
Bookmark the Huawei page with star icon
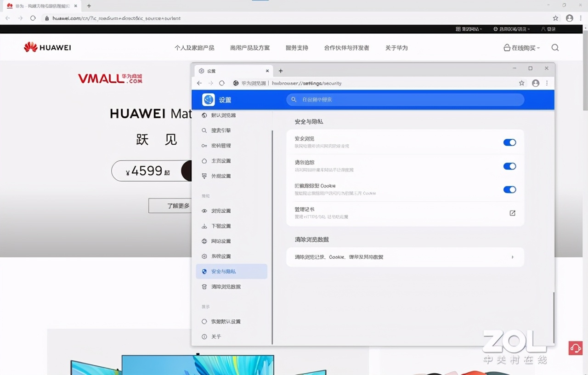(x=555, y=18)
